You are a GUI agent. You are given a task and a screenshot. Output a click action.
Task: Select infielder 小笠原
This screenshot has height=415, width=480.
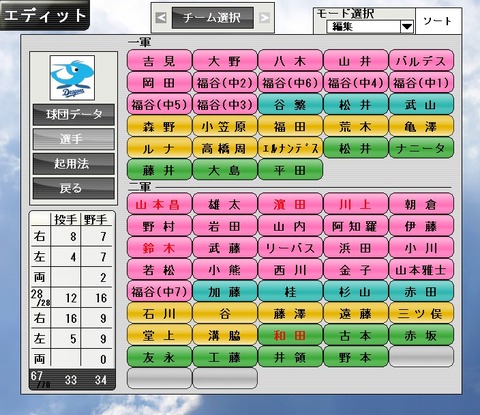(225, 126)
